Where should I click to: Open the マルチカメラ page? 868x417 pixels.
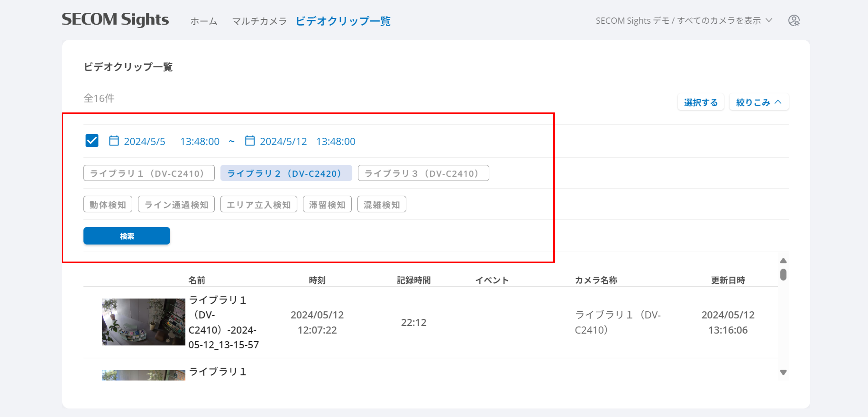pos(259,21)
